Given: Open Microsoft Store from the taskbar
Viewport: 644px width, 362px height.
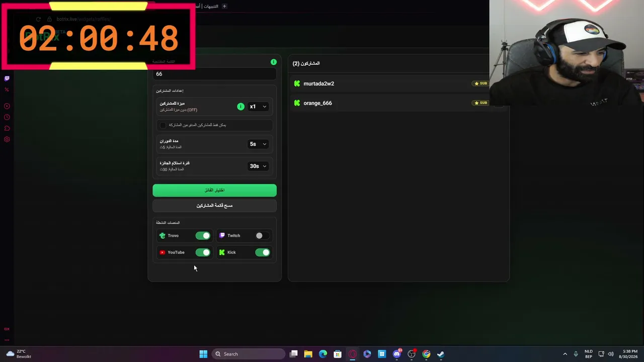Looking at the screenshot, I should [338, 354].
